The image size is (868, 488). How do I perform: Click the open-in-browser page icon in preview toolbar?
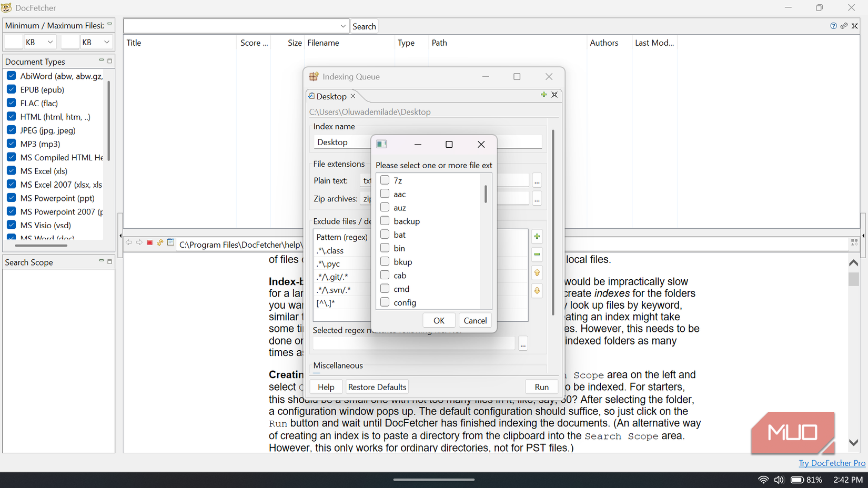click(x=170, y=242)
